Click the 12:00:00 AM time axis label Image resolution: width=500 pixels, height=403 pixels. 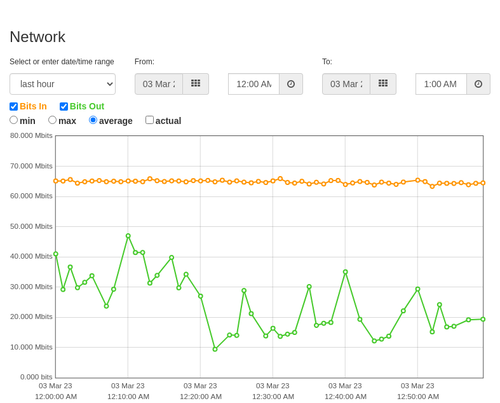point(56,397)
